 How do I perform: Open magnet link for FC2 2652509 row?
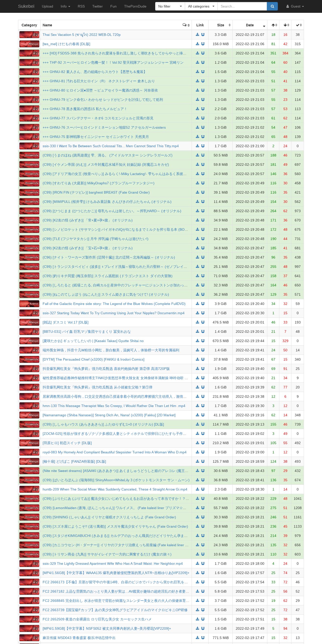pos(203,619)
